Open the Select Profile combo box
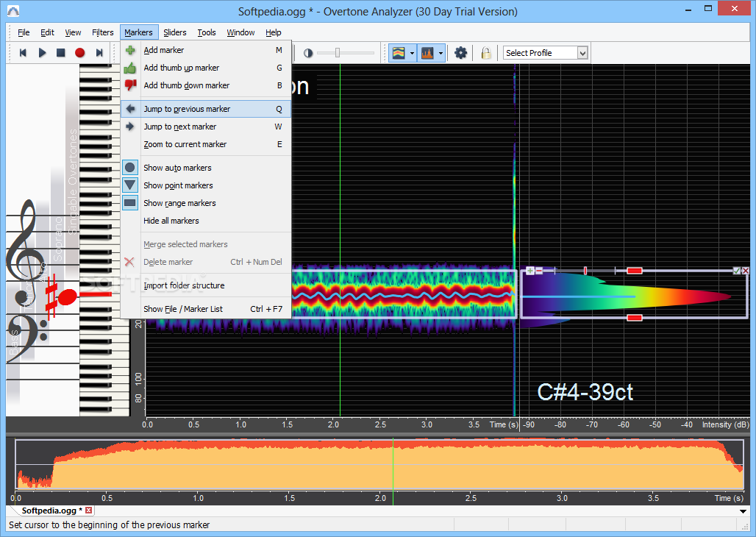Viewport: 756px width, 537px height. click(x=545, y=52)
